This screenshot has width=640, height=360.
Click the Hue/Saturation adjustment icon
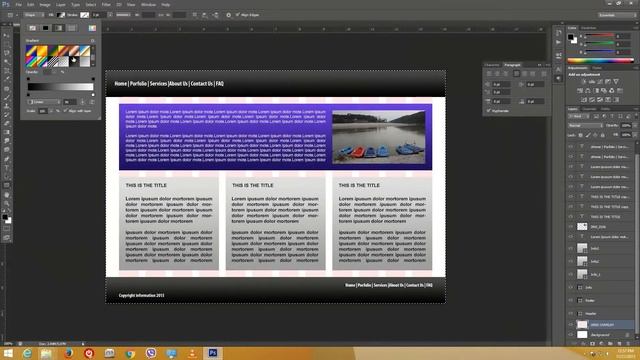coord(580,90)
